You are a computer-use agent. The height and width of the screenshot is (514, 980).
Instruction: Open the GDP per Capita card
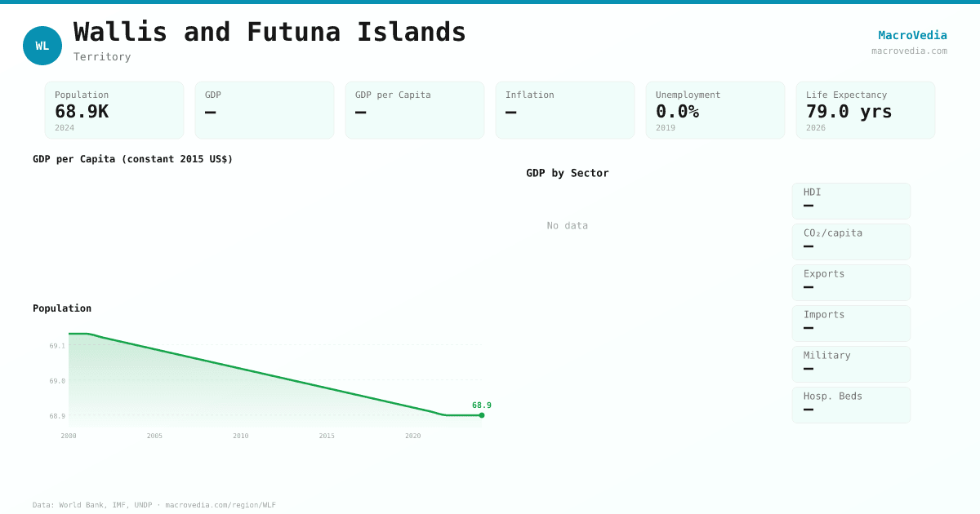[x=415, y=110]
